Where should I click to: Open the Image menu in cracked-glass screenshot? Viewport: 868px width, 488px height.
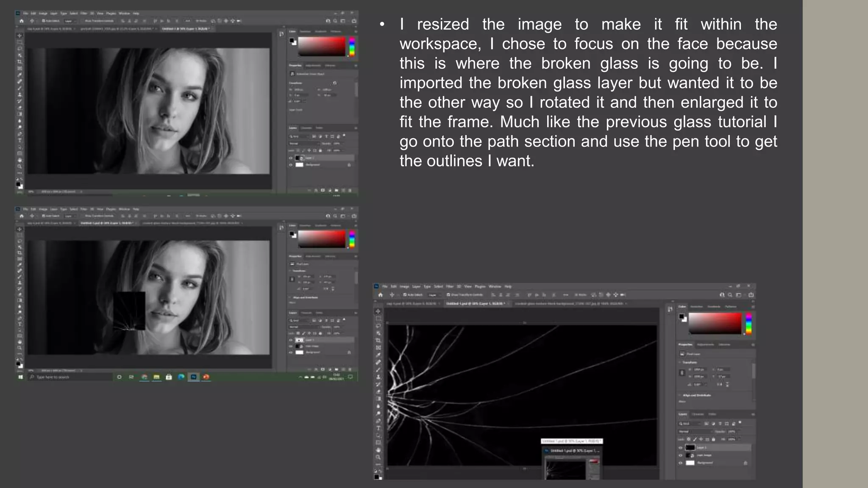(x=404, y=286)
